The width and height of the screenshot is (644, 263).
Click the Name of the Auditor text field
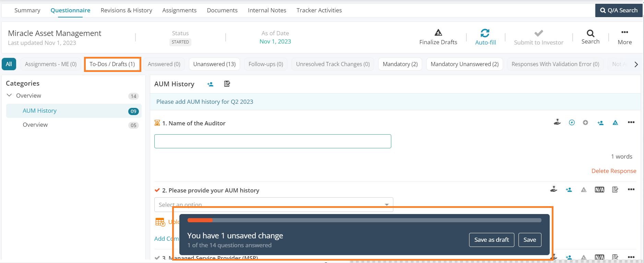(x=273, y=141)
